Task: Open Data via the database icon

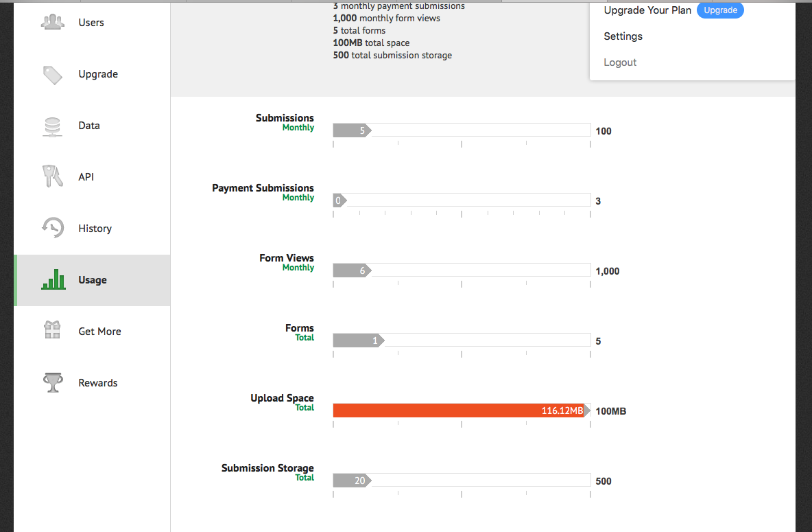Action: [x=53, y=126]
